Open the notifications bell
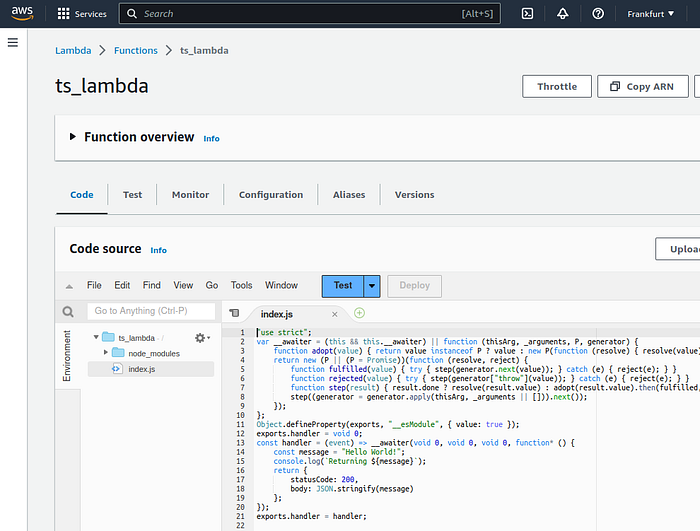The width and height of the screenshot is (700, 531). click(x=562, y=14)
